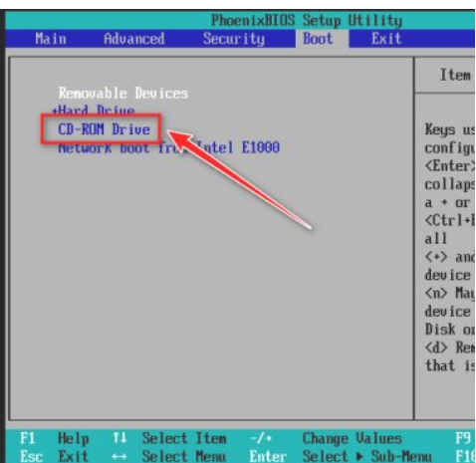This screenshot has height=463, width=476.
Task: Expand the plus sign before Hard Drive
Action: pos(55,111)
